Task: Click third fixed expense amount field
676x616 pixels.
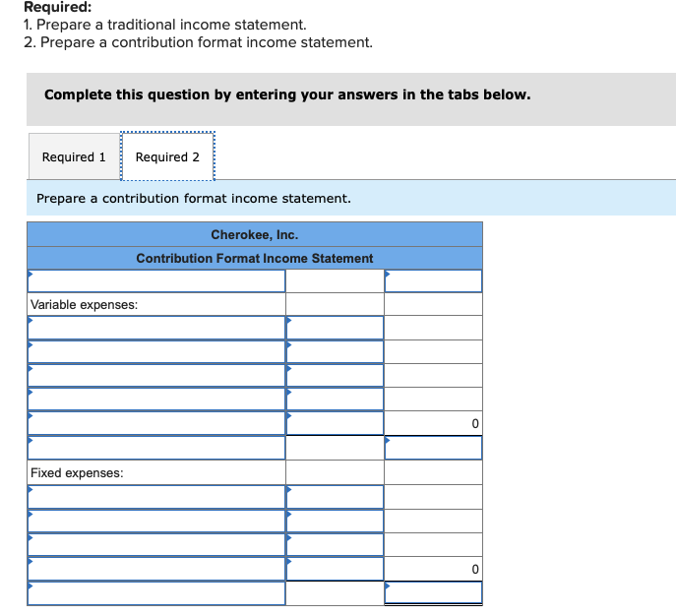Action: tap(335, 545)
